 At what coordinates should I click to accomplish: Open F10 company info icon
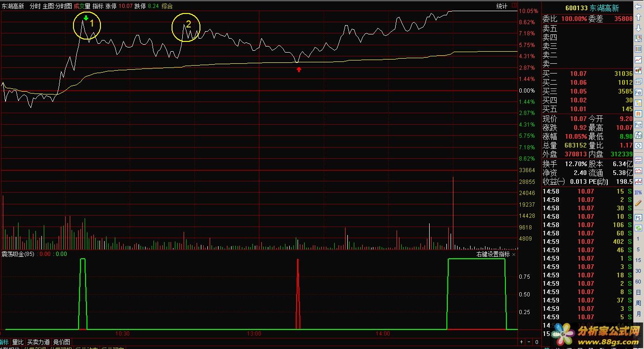click(638, 92)
